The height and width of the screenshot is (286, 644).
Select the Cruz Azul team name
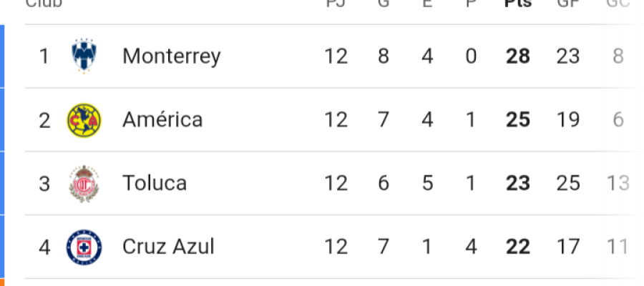(x=168, y=247)
